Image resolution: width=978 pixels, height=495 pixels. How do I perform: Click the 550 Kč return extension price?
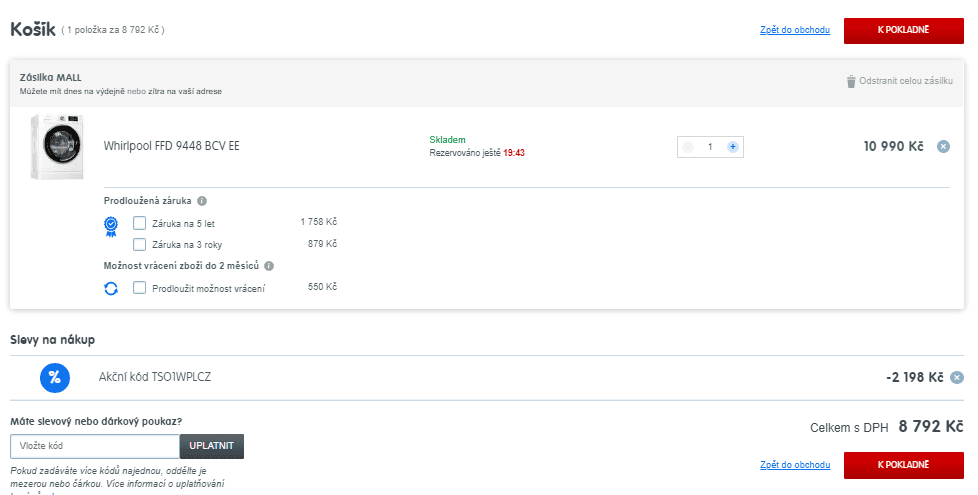point(322,287)
